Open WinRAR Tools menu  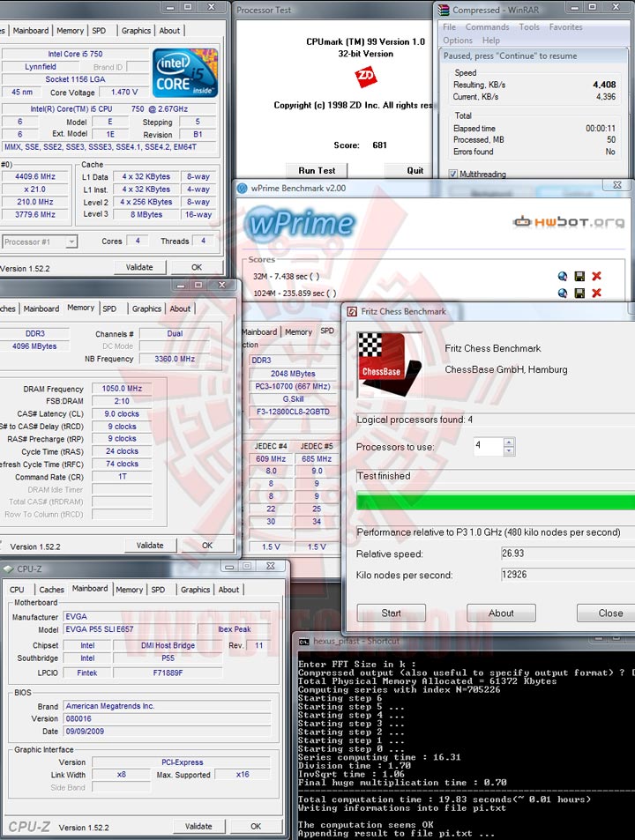[x=529, y=26]
